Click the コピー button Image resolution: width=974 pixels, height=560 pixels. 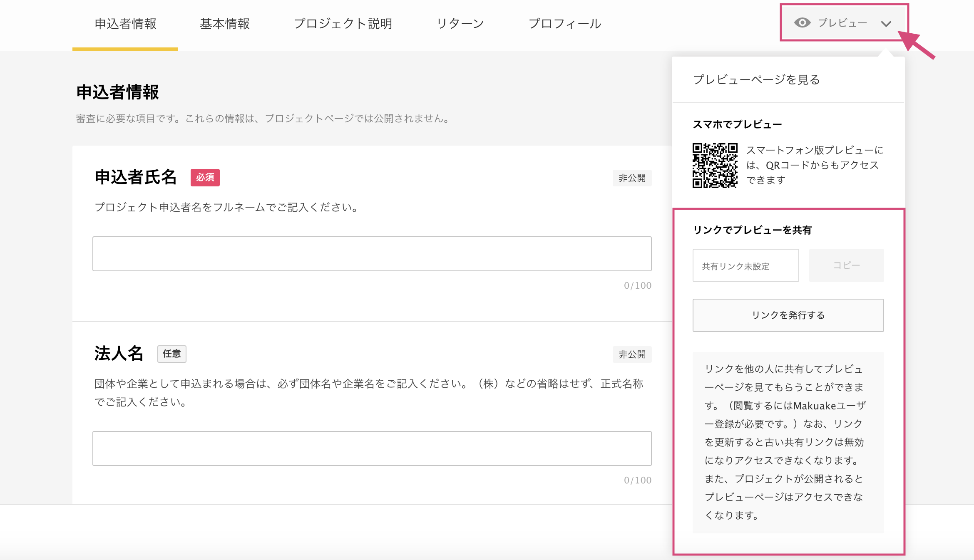846,265
